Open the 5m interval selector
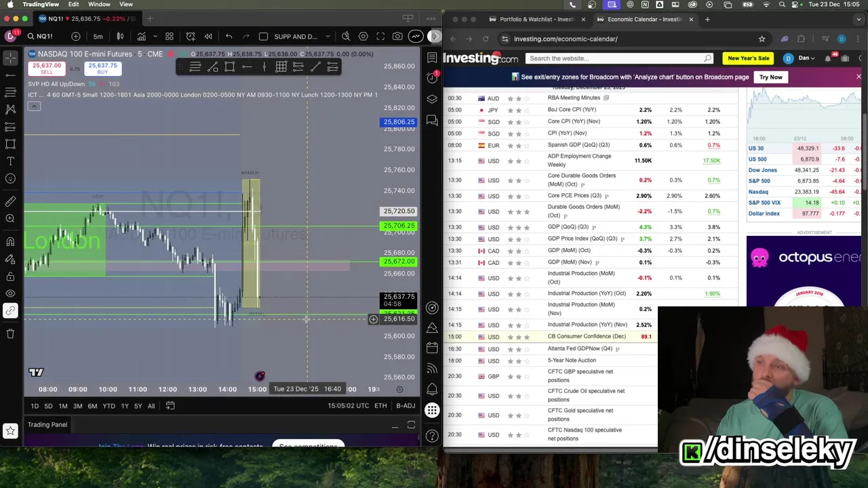This screenshot has height=488, width=868. tap(98, 36)
